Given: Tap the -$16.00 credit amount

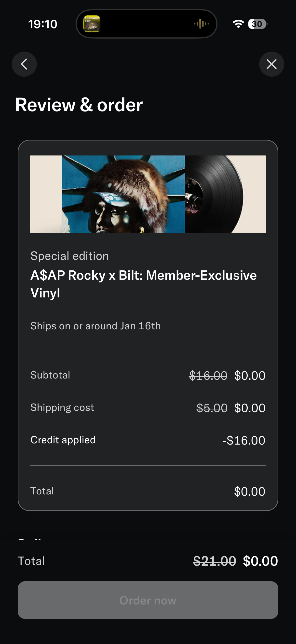Looking at the screenshot, I should [x=243, y=440].
